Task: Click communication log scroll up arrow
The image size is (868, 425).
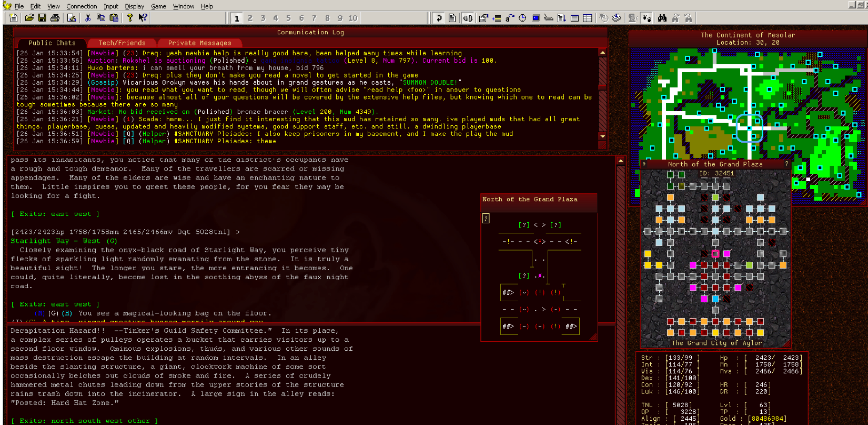Action: click(x=602, y=53)
